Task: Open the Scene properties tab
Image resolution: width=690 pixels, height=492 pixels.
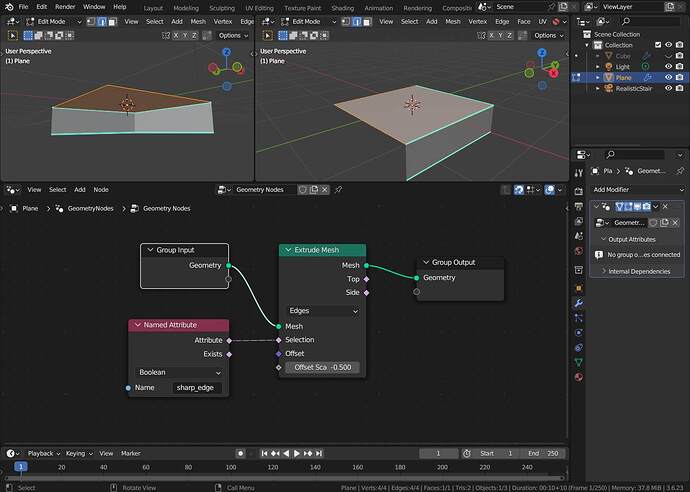Action: 579,236
